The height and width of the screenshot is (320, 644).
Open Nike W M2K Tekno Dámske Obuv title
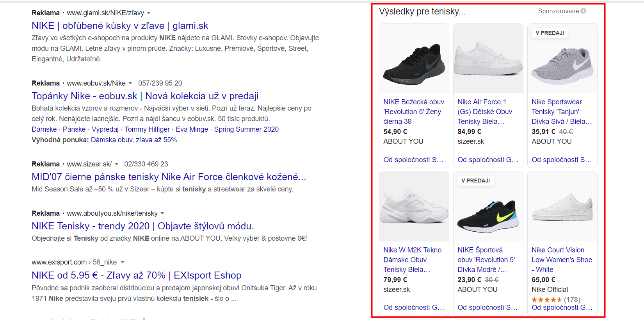tap(413, 260)
